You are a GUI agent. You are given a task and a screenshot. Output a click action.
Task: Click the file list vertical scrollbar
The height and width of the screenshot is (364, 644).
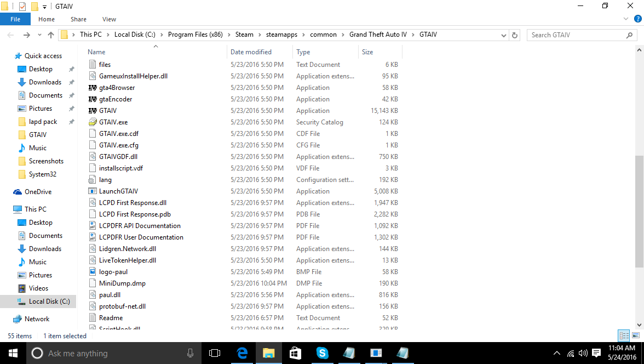coord(639,212)
